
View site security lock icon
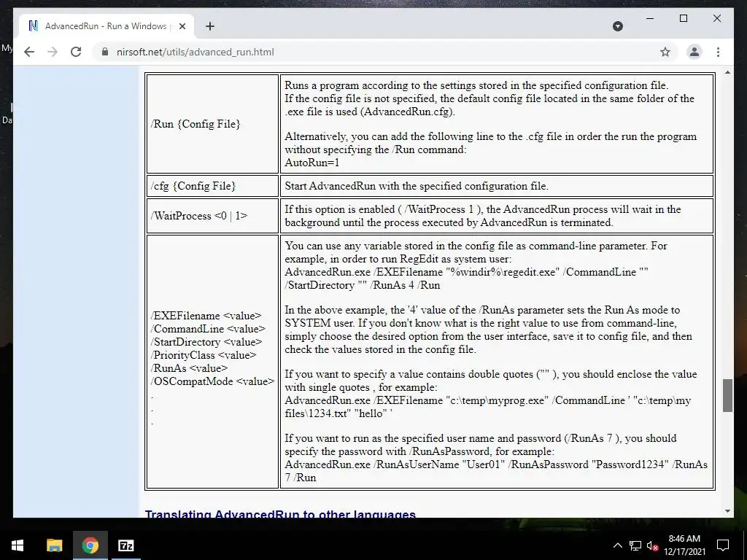point(105,52)
